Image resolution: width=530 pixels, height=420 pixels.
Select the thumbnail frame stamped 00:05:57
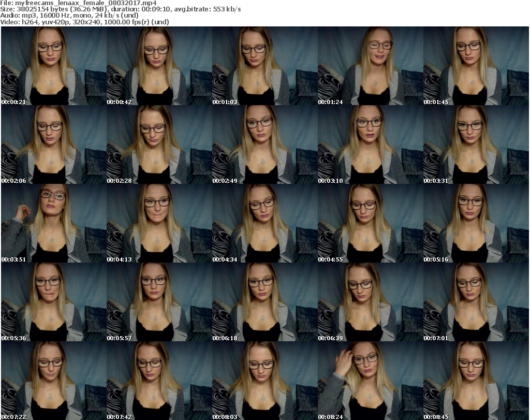click(159, 302)
